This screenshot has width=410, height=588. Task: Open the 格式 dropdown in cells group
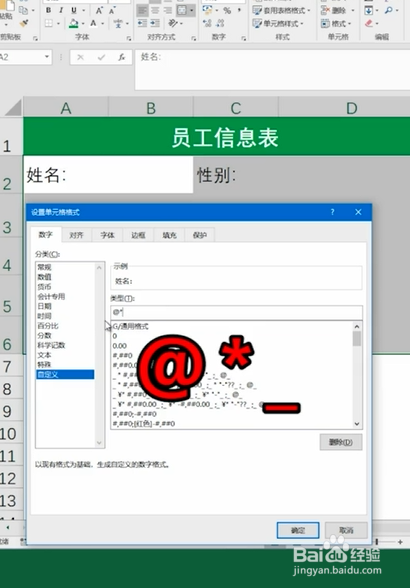point(350,24)
